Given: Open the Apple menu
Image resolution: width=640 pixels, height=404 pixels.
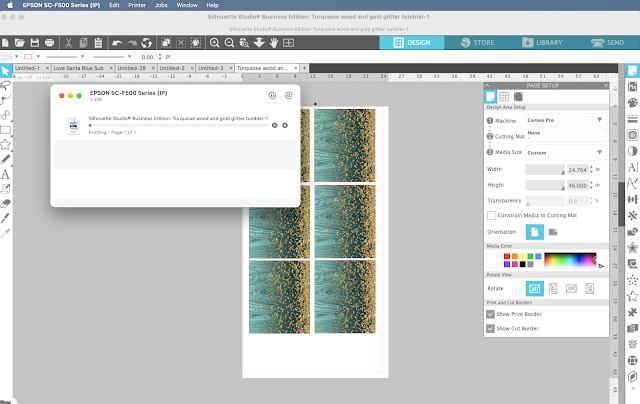Looking at the screenshot, I should [x=10, y=5].
